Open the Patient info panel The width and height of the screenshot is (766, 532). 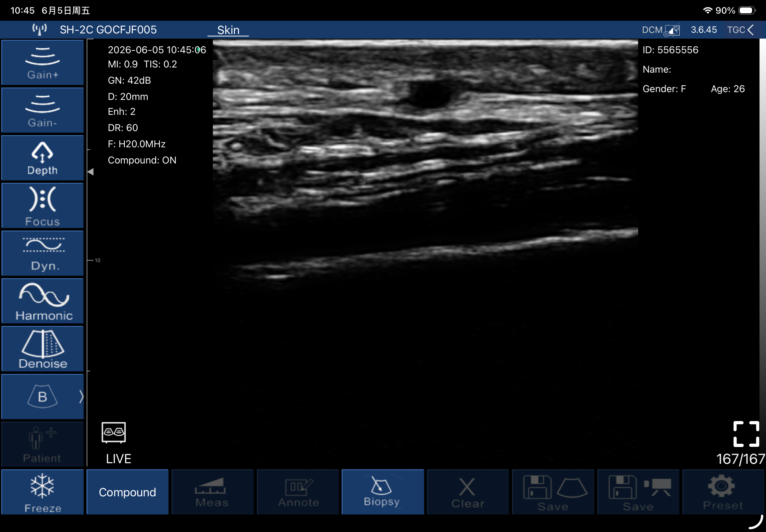(42, 444)
